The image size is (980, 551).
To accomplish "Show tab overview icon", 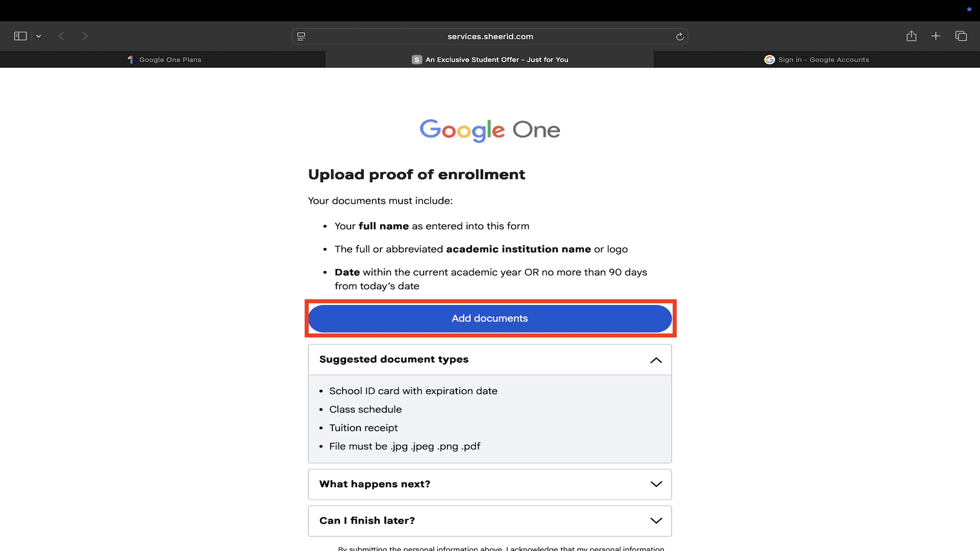I will coord(961,36).
